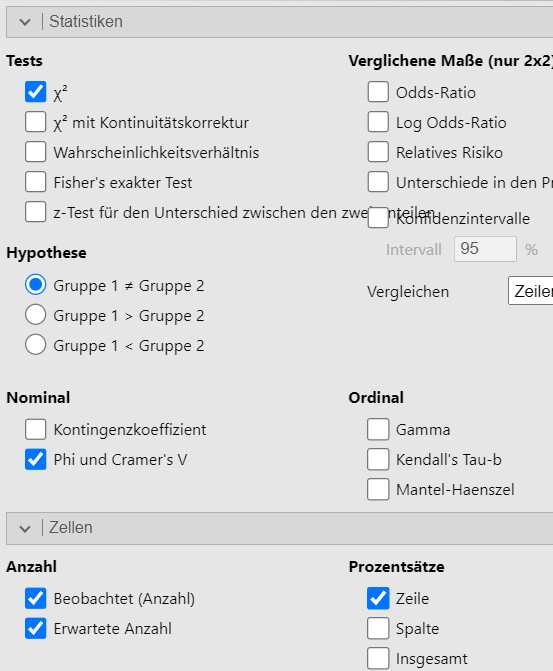Enable Wahrscheinlichkeitsverhältnis checkbox
The width and height of the screenshot is (553, 671).
(x=36, y=152)
